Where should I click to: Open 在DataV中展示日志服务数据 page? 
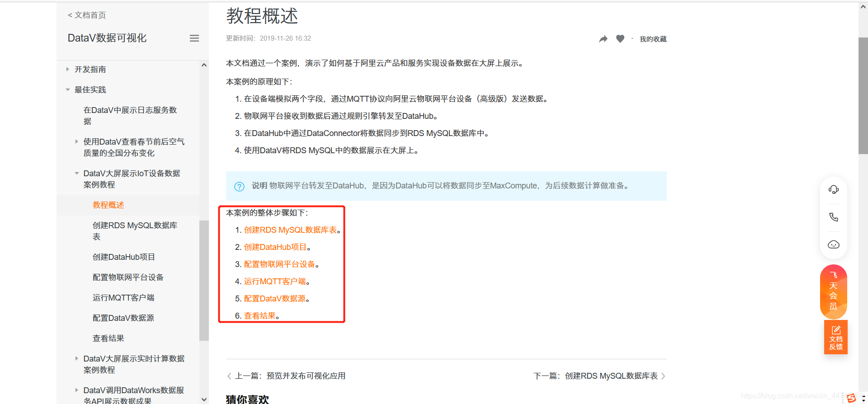pyautogui.click(x=130, y=116)
